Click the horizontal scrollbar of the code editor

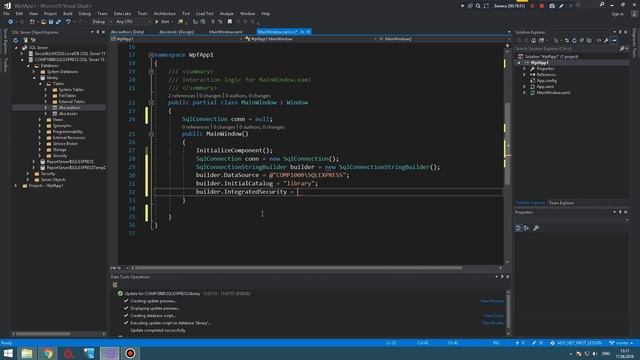(x=298, y=268)
